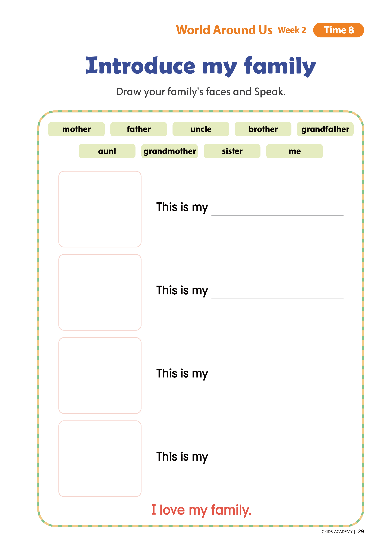The height and width of the screenshot is (555, 392).
Task: Click the fourth face drawing box
Action: point(100,458)
